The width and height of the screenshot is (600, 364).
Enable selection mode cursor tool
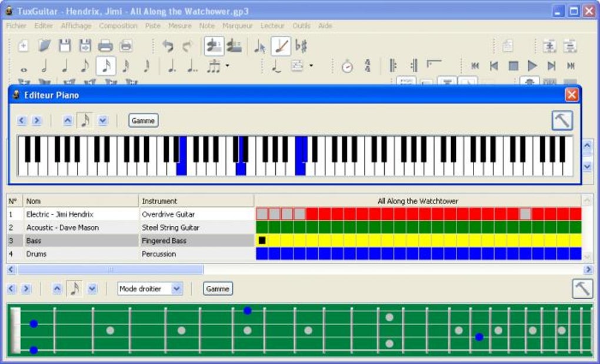(260, 46)
